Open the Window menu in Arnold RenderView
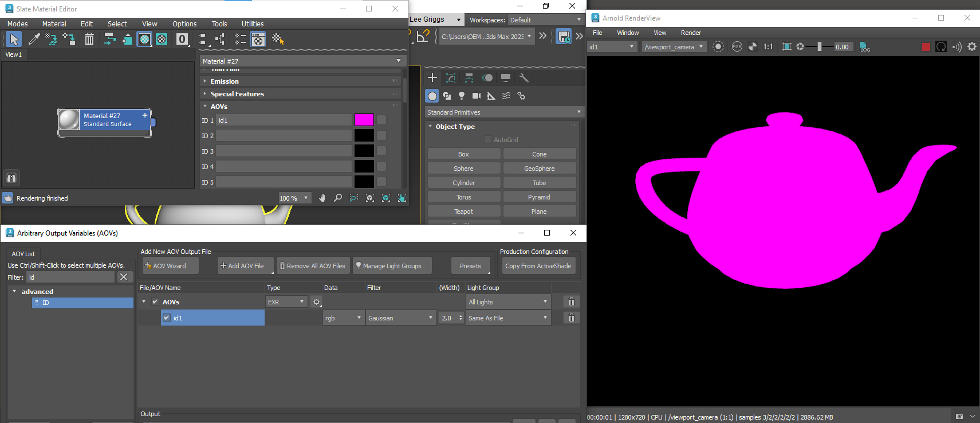980x423 pixels. click(628, 33)
